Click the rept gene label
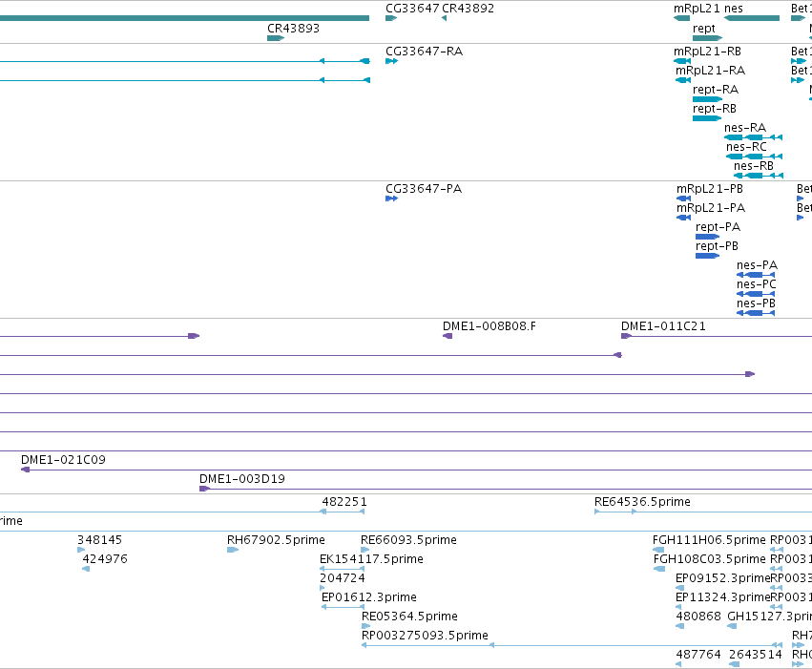Screen dimensions: 812x669 pos(704,28)
